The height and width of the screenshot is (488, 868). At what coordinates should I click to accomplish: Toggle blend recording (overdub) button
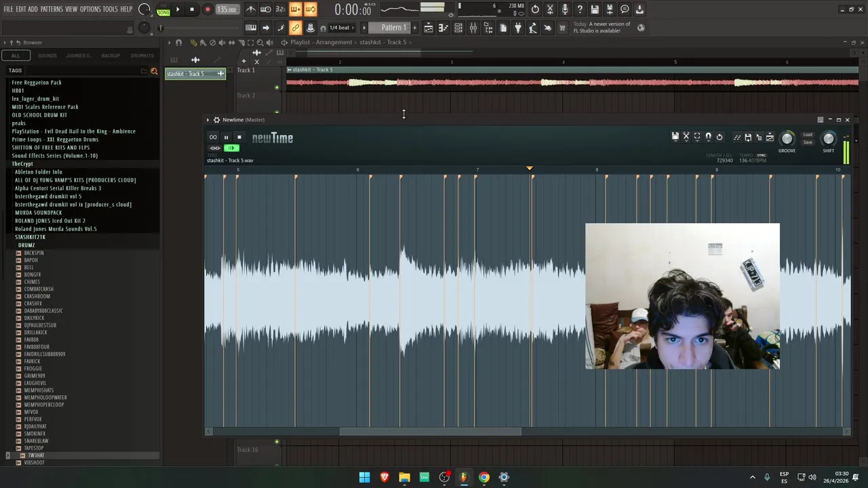point(296,9)
